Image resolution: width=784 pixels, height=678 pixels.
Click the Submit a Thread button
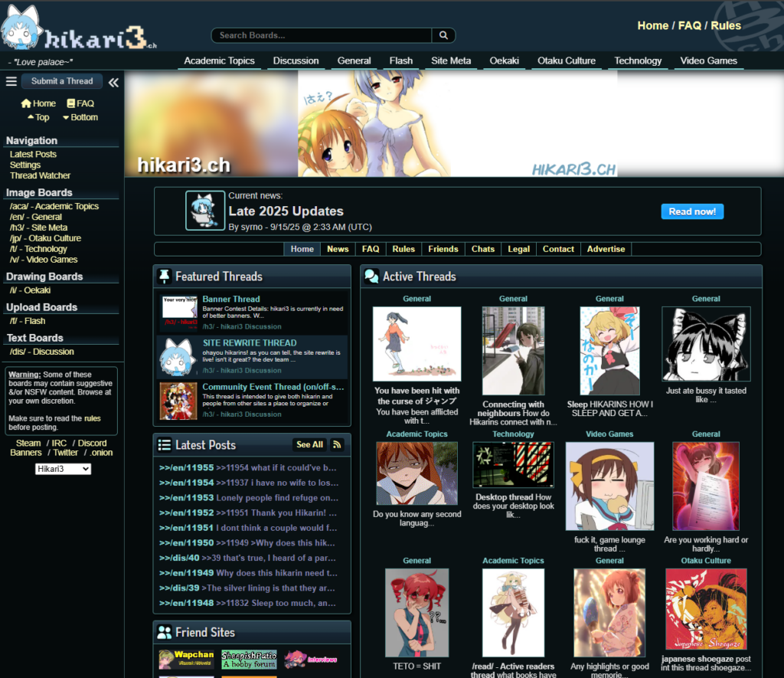(x=62, y=81)
